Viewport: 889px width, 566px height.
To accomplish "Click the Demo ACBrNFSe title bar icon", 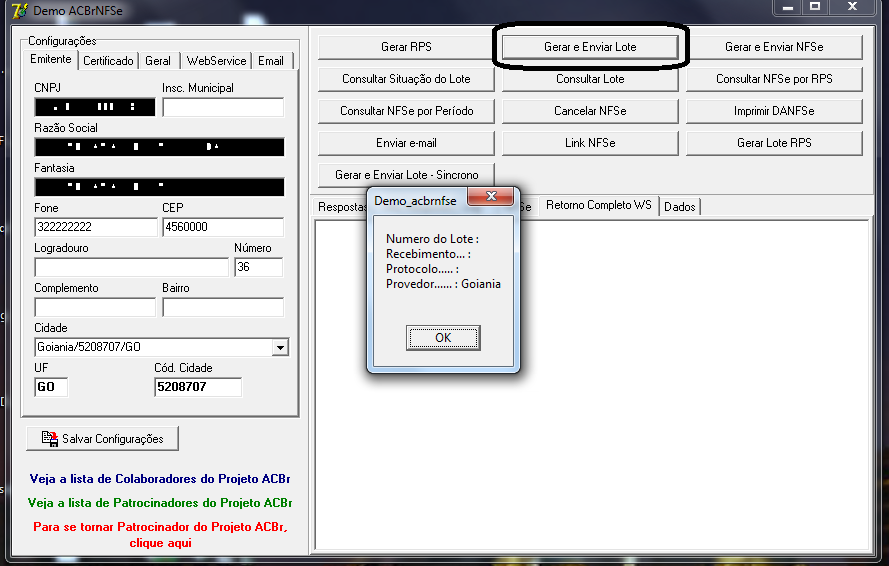I will [20, 10].
